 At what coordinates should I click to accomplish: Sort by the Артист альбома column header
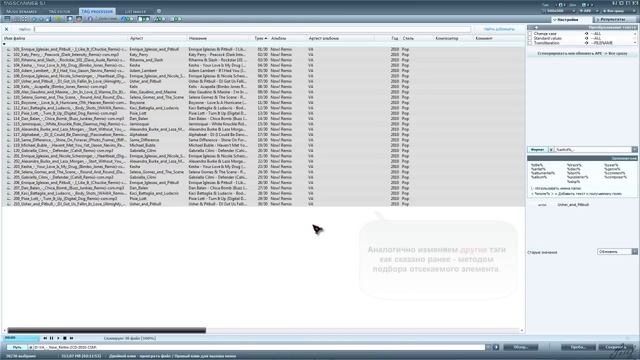pos(340,38)
